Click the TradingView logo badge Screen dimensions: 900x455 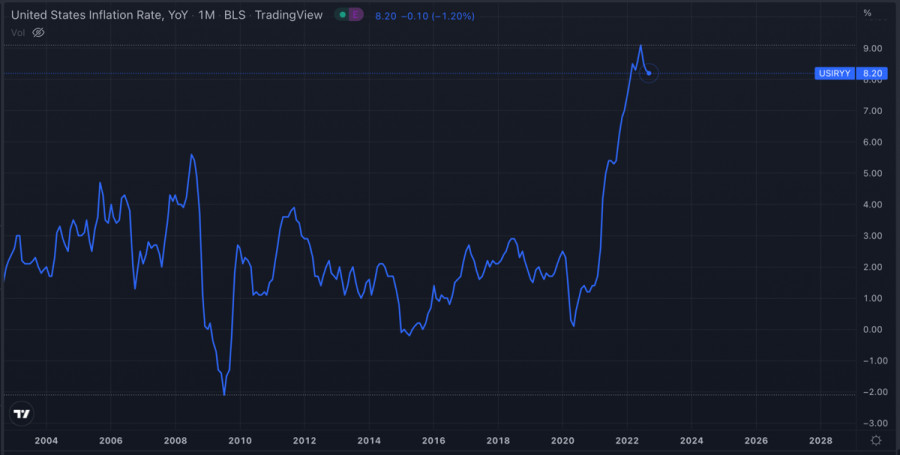(22, 414)
